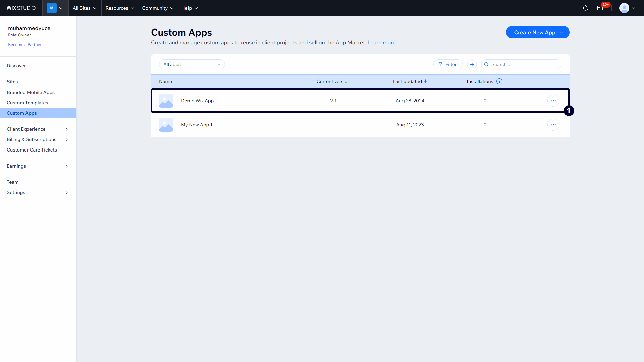Open more actions for My New App 1
The image size is (644, 362).
coord(553,125)
